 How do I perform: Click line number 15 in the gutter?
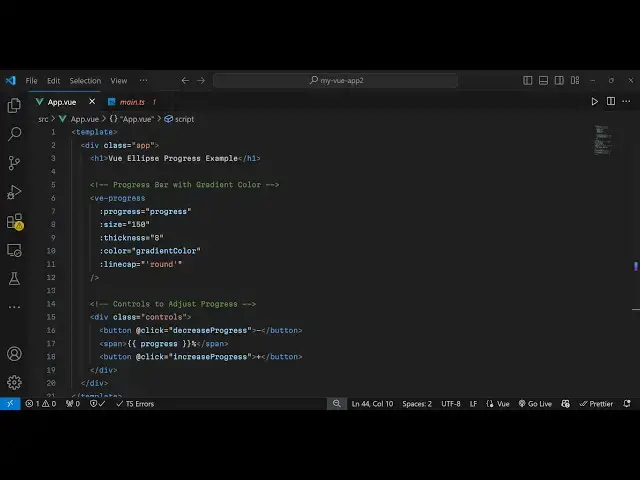[51, 317]
